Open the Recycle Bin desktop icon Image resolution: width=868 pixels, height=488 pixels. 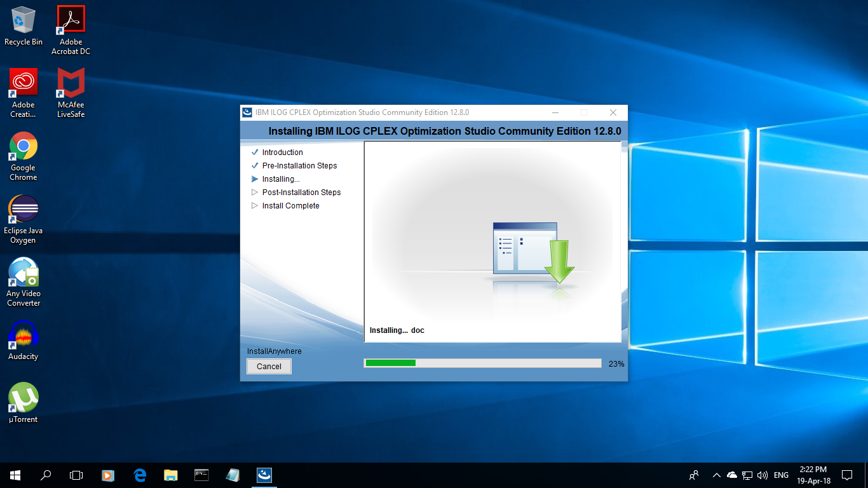[x=24, y=26]
